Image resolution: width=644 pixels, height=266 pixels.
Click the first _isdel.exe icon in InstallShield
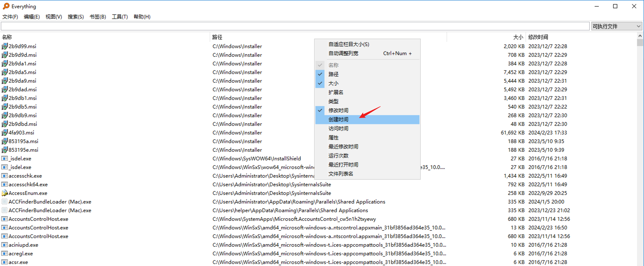pos(5,158)
